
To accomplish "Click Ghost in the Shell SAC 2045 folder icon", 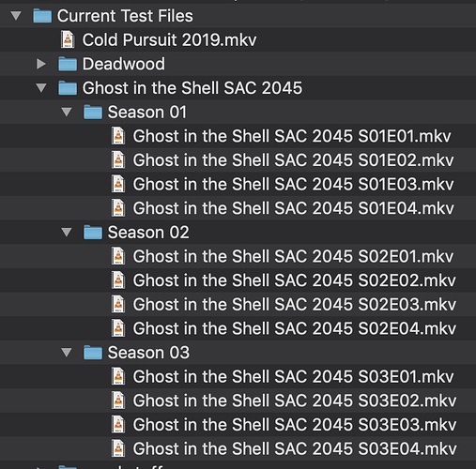I will pyautogui.click(x=68, y=88).
